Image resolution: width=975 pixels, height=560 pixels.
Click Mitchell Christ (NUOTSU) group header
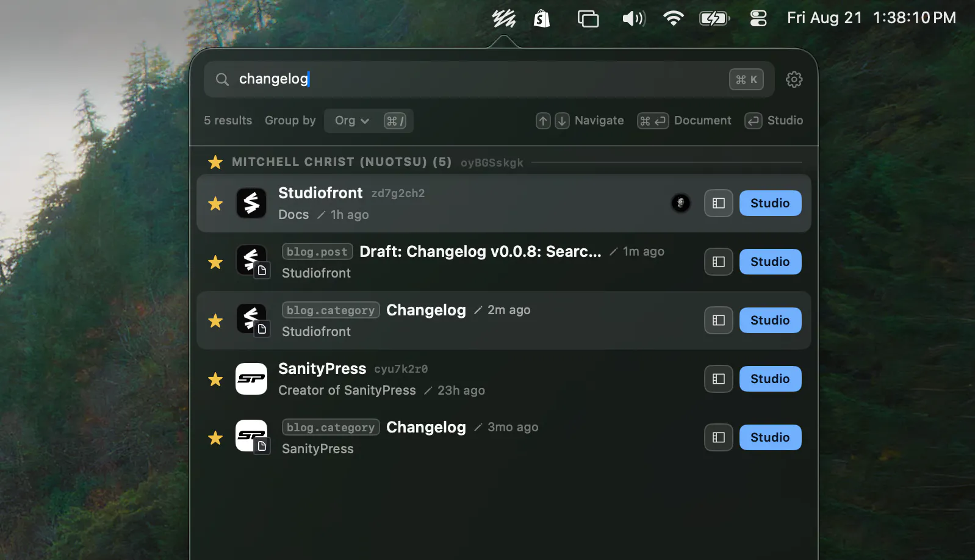point(342,162)
